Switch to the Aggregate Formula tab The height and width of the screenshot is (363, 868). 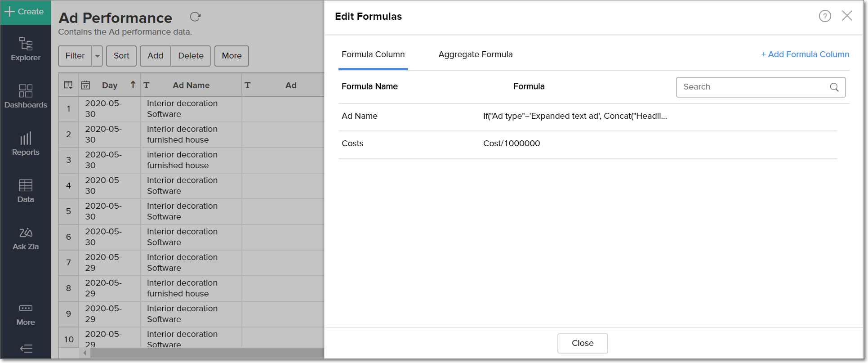point(476,54)
